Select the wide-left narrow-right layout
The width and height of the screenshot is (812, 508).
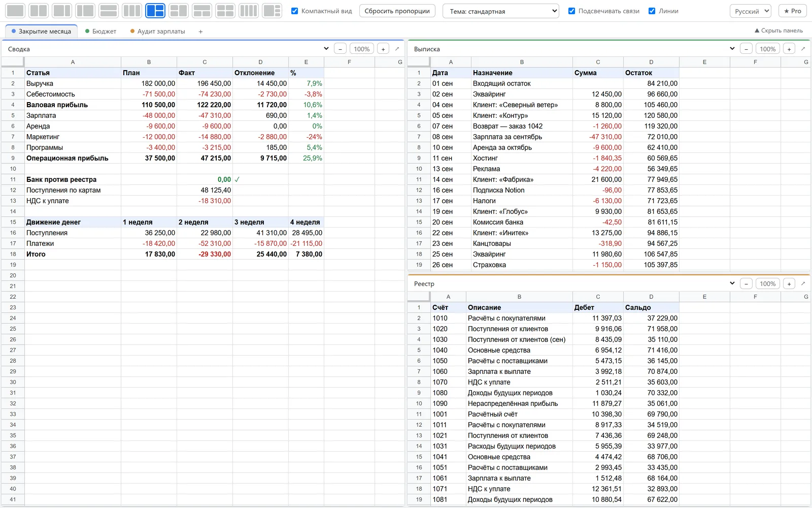[62, 11]
